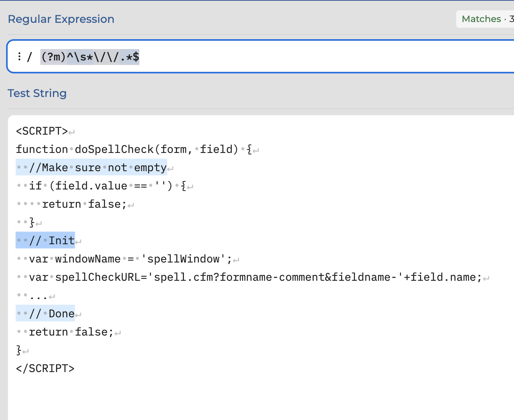Click the 'Regular Expression' heading
This screenshot has height=420, width=514.
click(61, 19)
